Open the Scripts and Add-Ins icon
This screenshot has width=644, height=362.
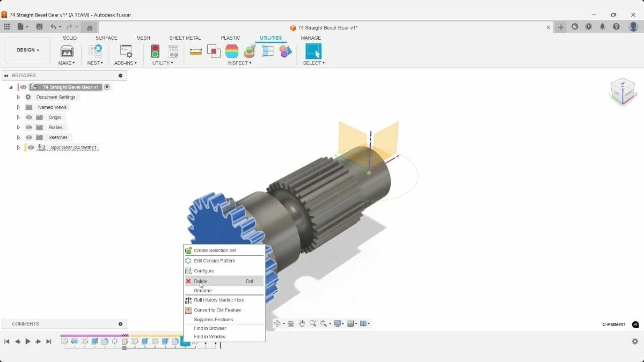click(x=126, y=51)
